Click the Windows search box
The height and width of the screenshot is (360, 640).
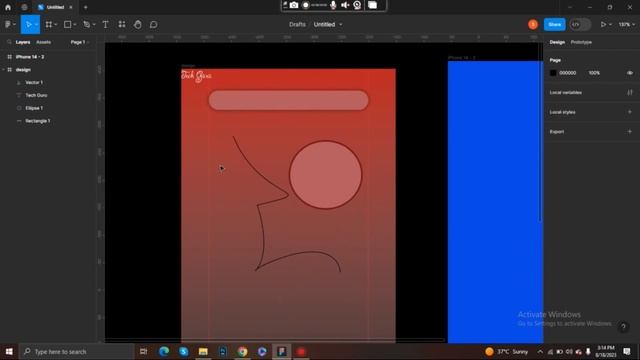(77, 351)
